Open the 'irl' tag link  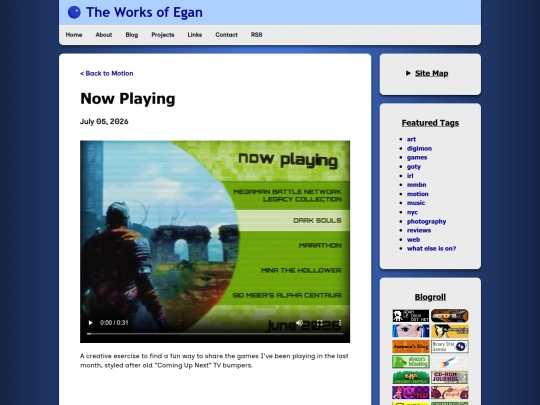coord(410,176)
